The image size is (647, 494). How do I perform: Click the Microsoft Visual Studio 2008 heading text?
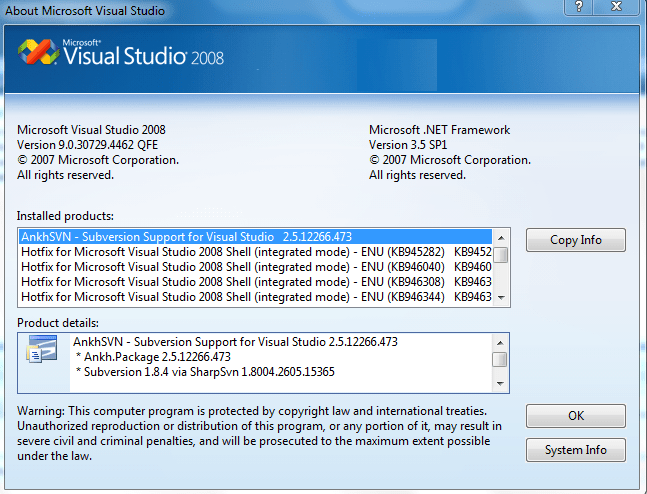(91, 130)
